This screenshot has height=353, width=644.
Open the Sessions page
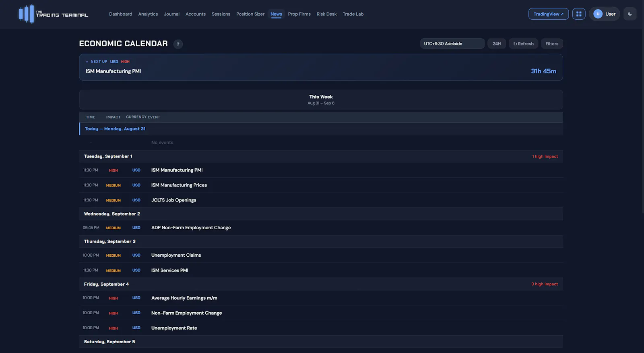point(221,14)
